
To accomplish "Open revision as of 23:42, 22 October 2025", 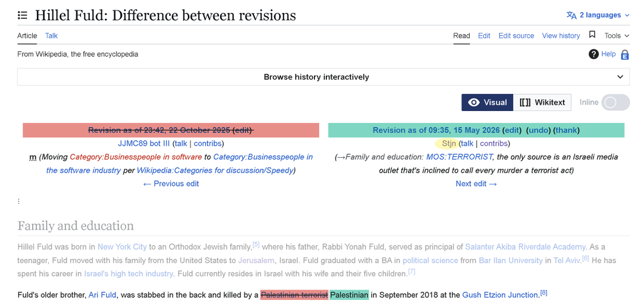I will pyautogui.click(x=159, y=130).
